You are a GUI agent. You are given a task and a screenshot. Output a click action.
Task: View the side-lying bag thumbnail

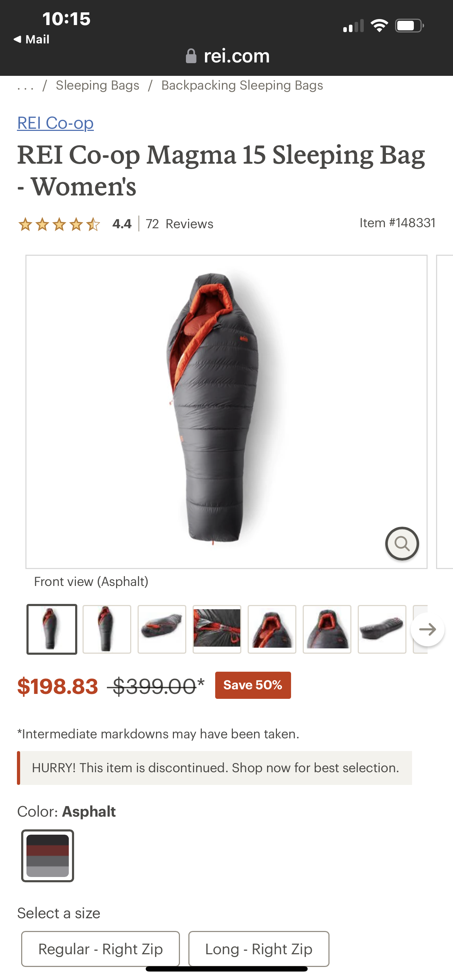162,629
